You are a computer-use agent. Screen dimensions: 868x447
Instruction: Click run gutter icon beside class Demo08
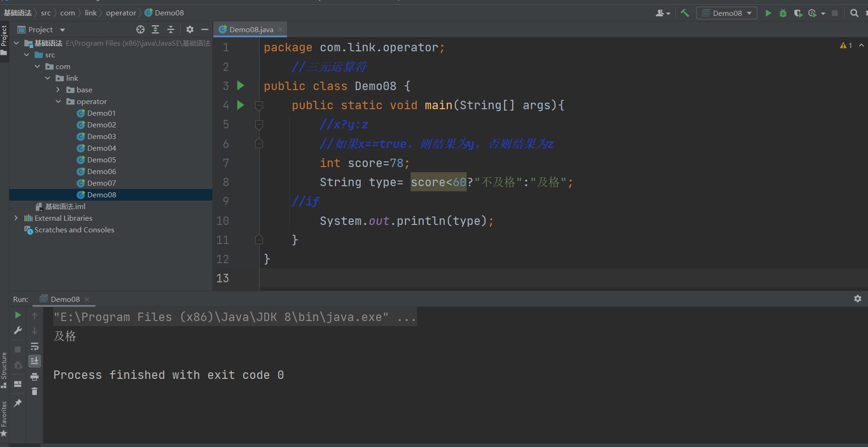(x=240, y=85)
